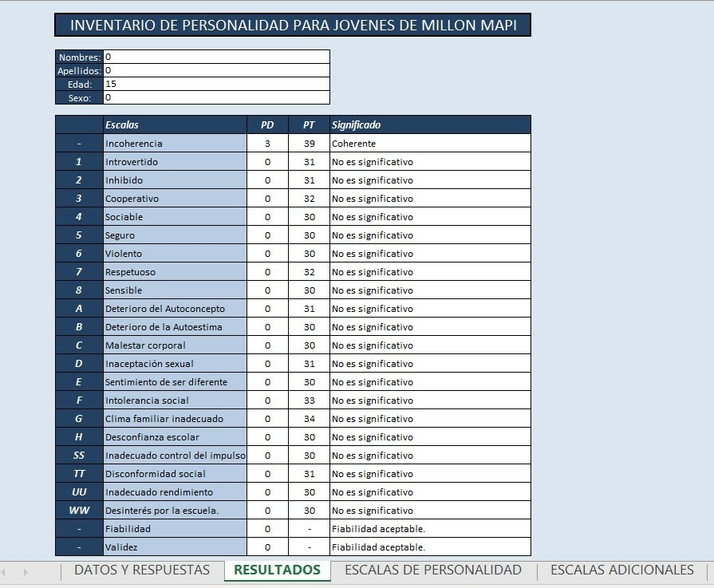714x588 pixels.
Task: Click the previous sheet navigation arrow
Action: pyautogui.click(x=4, y=571)
